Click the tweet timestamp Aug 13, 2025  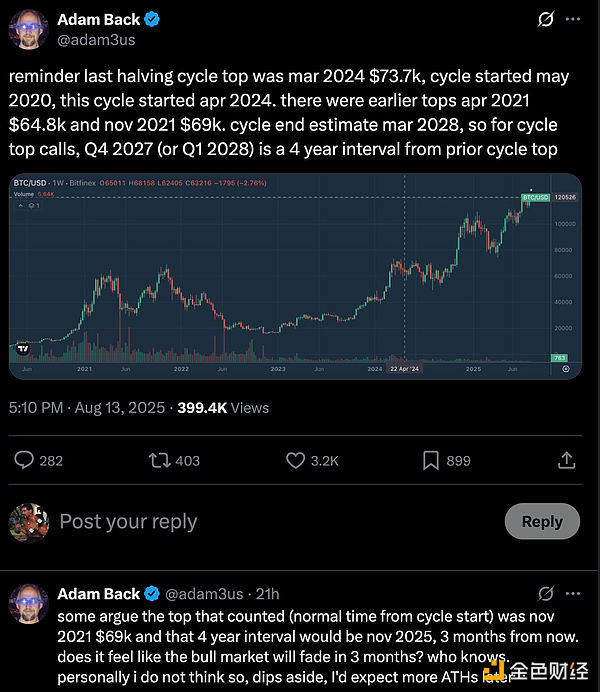coord(120,408)
